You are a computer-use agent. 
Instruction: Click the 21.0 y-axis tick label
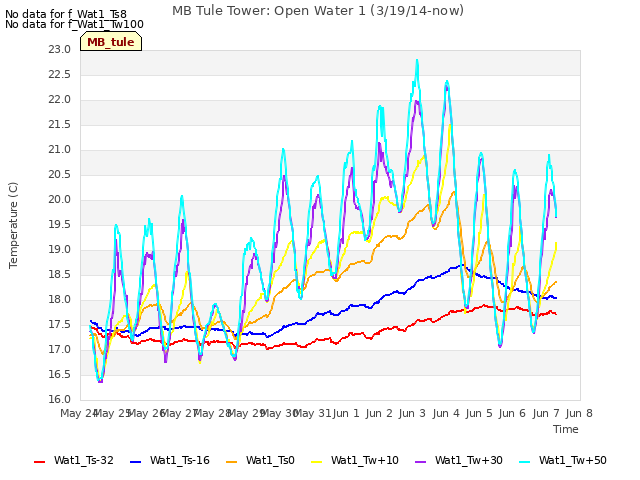pyautogui.click(x=60, y=150)
